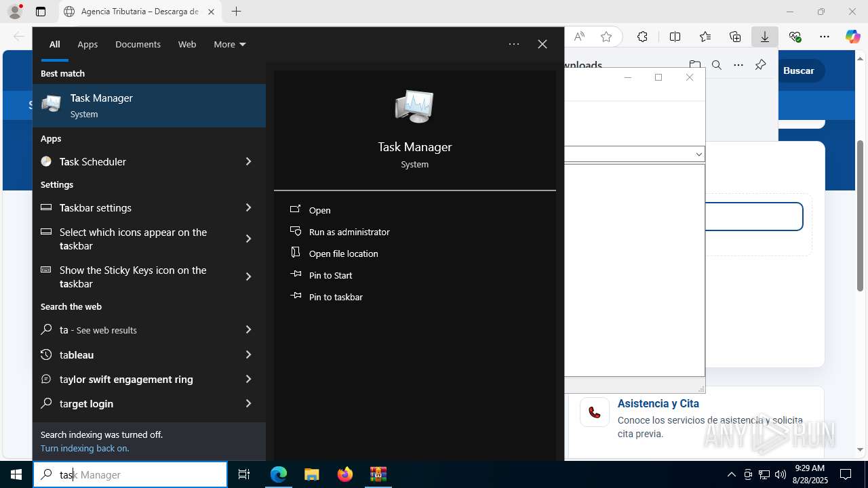
Task: Click the webpage vertical scrollbar
Action: pyautogui.click(x=860, y=216)
